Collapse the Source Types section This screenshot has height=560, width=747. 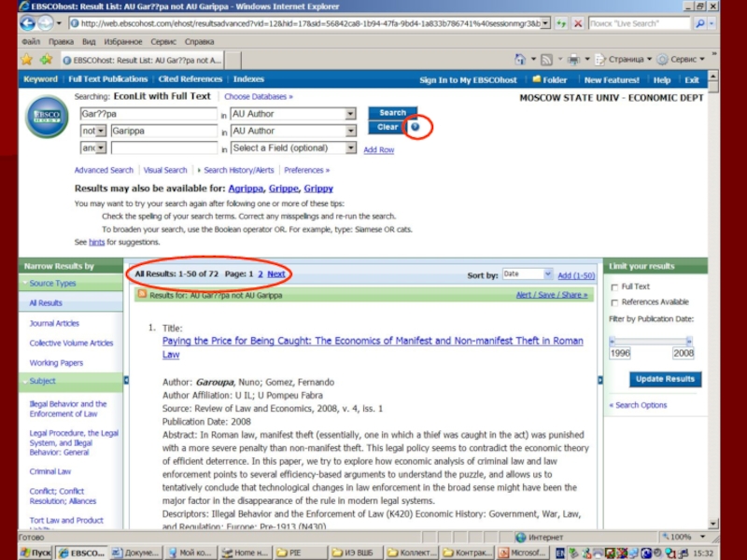(x=23, y=284)
